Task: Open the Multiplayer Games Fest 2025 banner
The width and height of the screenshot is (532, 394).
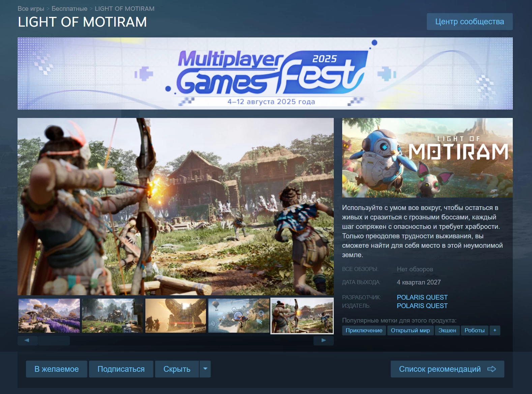Action: coord(265,73)
